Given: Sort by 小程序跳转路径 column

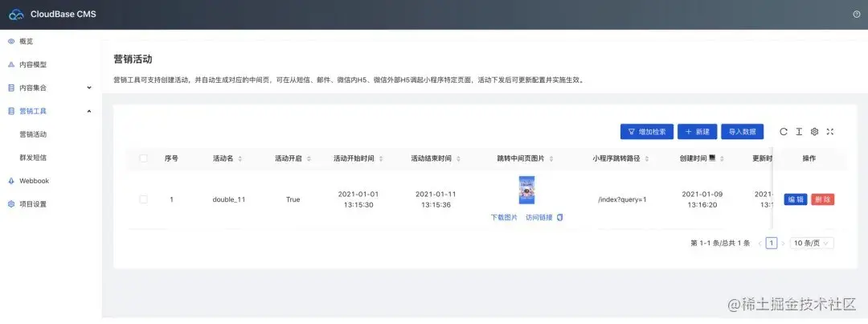Looking at the screenshot, I should 646,159.
